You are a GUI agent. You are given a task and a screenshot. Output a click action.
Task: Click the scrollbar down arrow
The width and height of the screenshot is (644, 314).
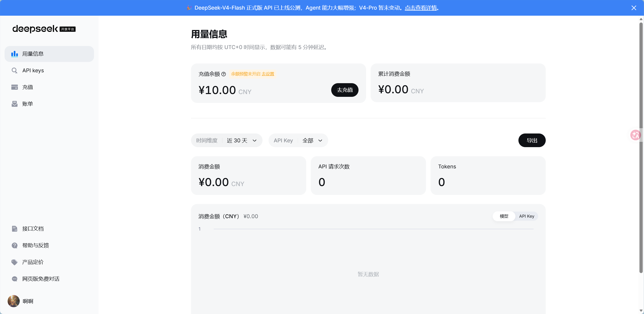click(641, 310)
